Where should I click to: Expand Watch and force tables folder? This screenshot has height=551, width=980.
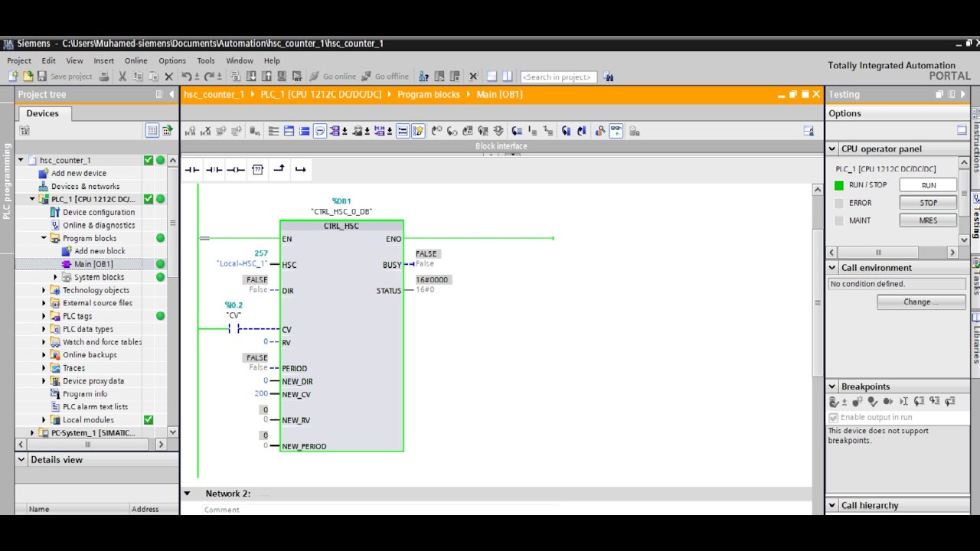tap(44, 342)
